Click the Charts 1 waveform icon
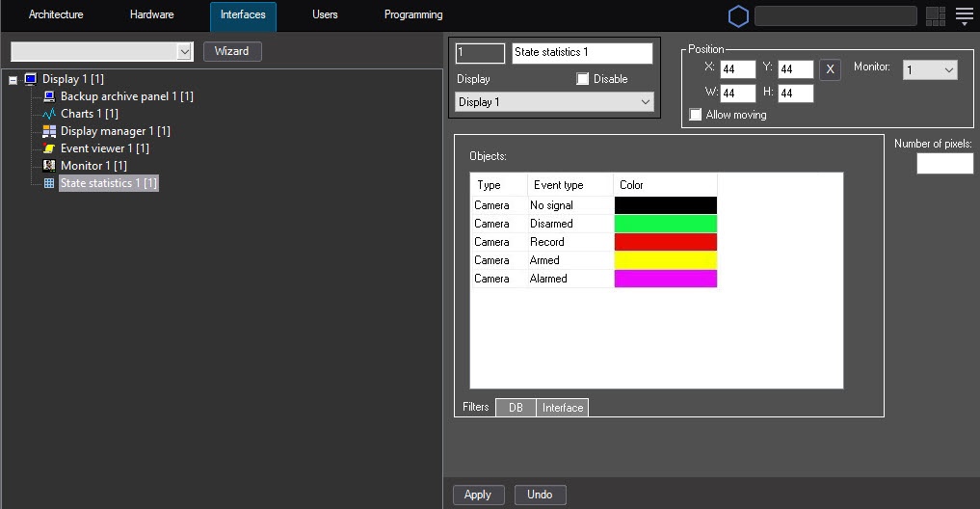Image resolution: width=980 pixels, height=509 pixels. 49,114
